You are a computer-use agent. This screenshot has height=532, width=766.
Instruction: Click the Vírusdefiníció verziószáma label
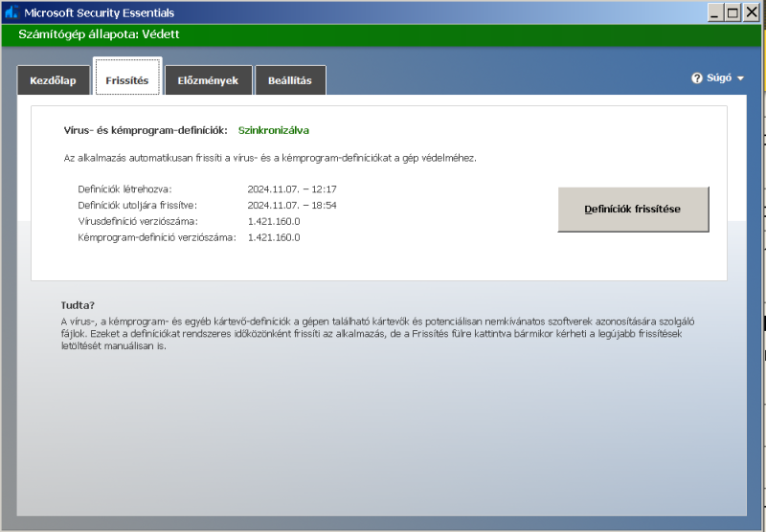[x=138, y=222]
